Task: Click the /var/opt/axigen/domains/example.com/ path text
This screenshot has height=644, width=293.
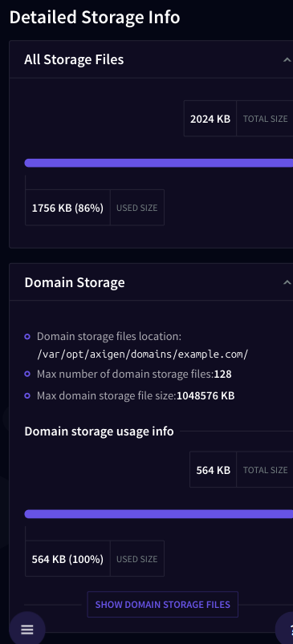Action: (143, 354)
